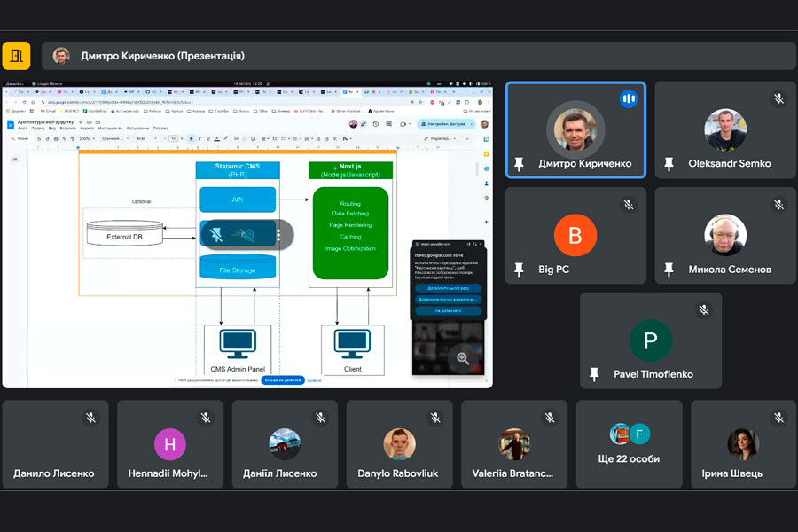
Task: Click the second blue allow button in popup
Action: pyautogui.click(x=448, y=300)
